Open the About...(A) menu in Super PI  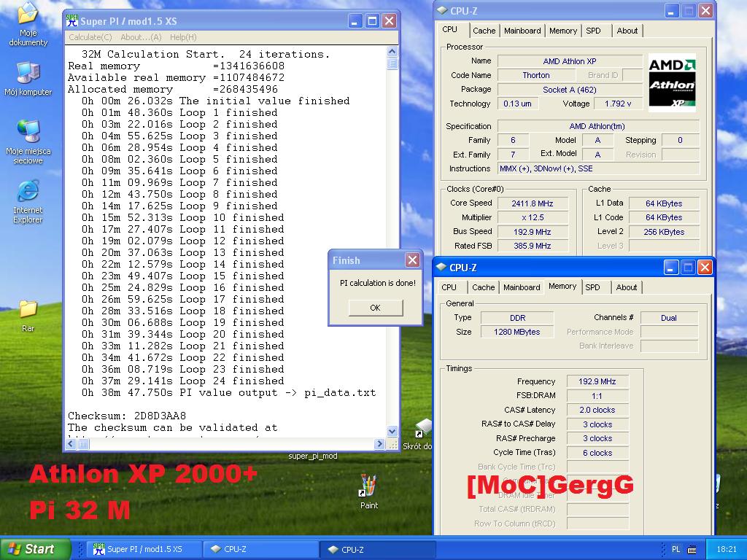[141, 37]
